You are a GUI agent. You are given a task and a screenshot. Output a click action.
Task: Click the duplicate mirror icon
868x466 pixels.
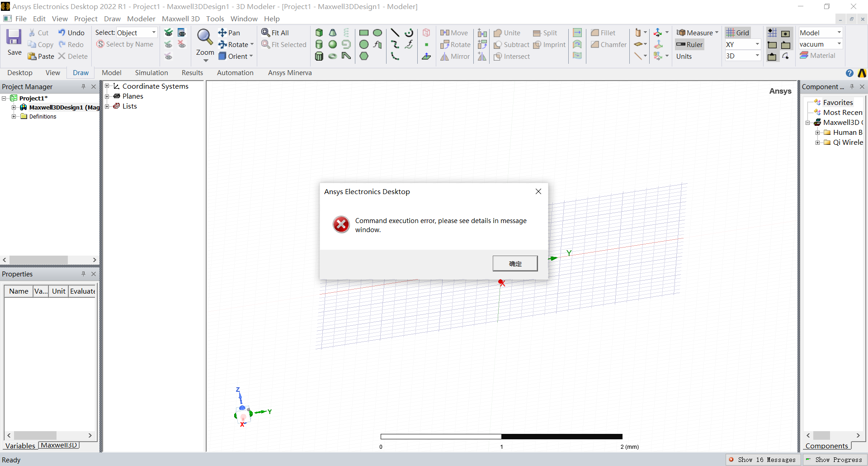tap(482, 56)
